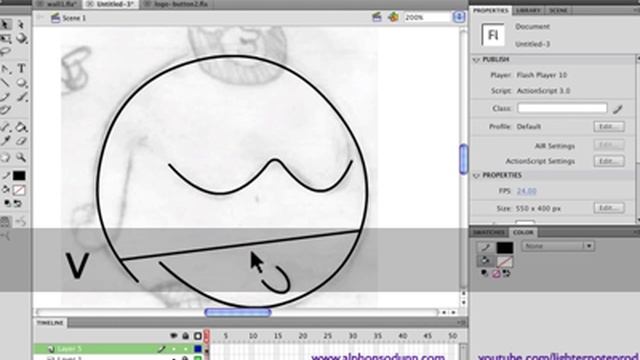This screenshot has height=360, width=640.
Task: Open the Edit Symbols icon menu
Action: [x=393, y=17]
